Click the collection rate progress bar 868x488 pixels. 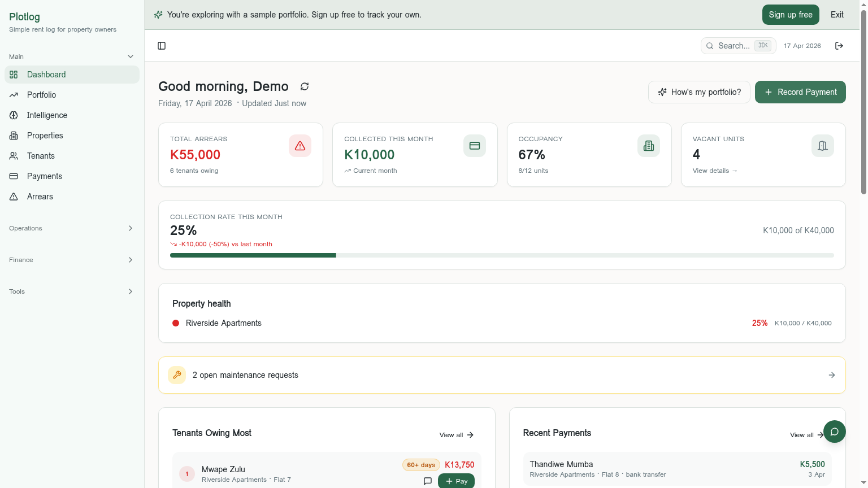(x=502, y=255)
